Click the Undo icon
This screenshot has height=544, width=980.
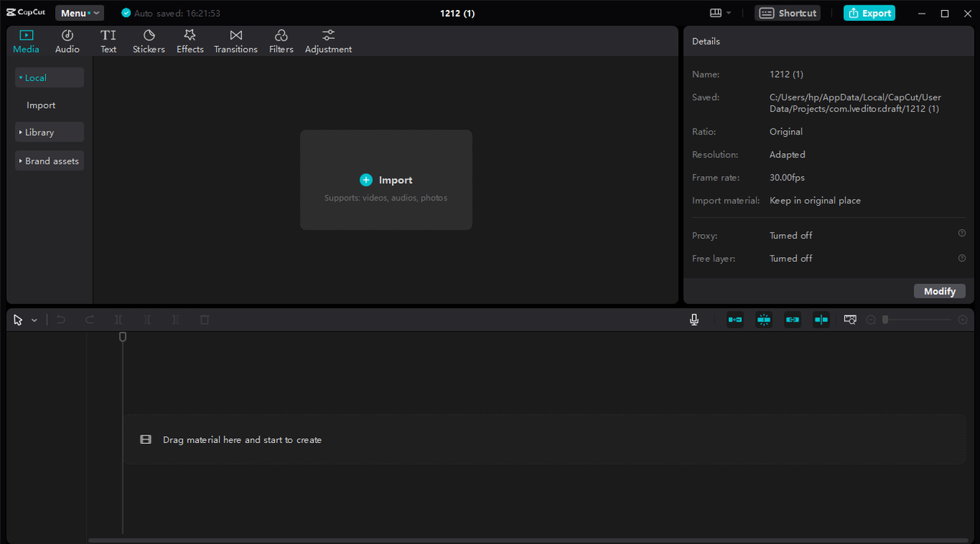[x=61, y=320]
